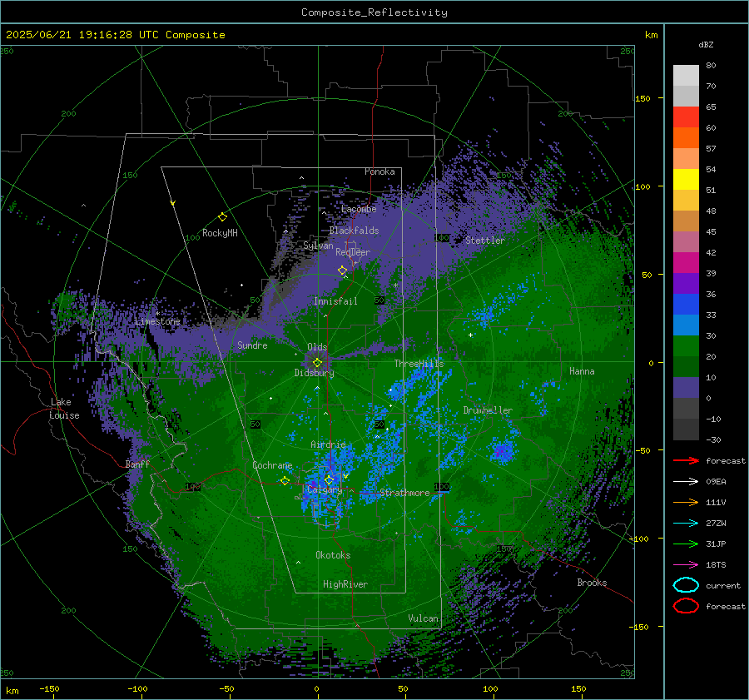Click the Brooks city label
The height and width of the screenshot is (700, 749).
tap(592, 583)
